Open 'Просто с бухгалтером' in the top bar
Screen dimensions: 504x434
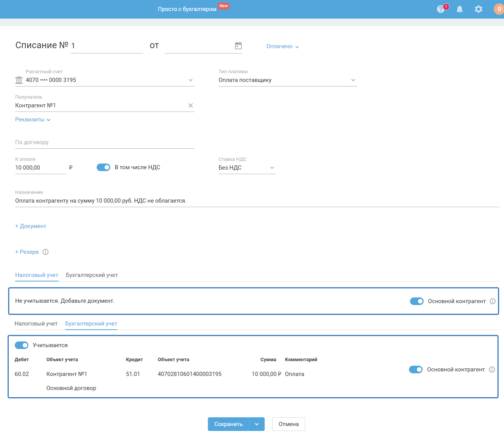(x=187, y=9)
